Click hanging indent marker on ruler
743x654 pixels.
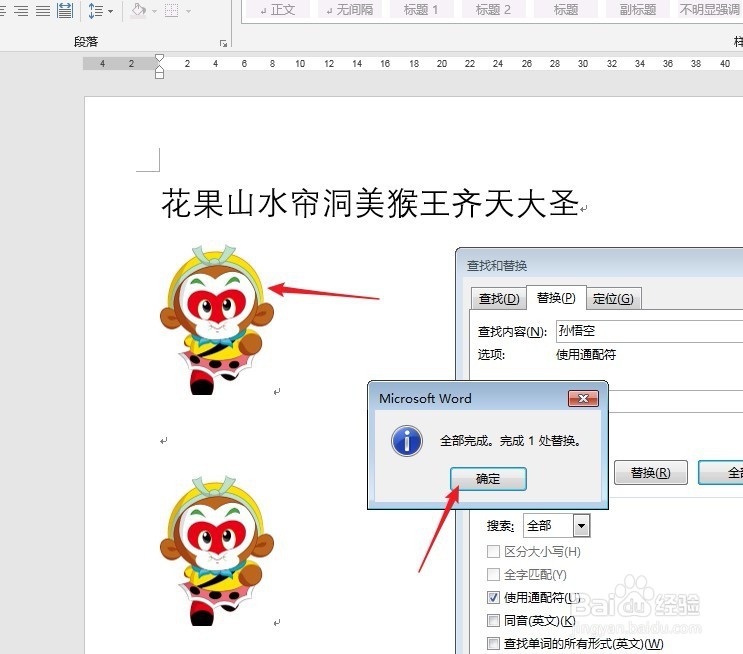tap(160, 71)
